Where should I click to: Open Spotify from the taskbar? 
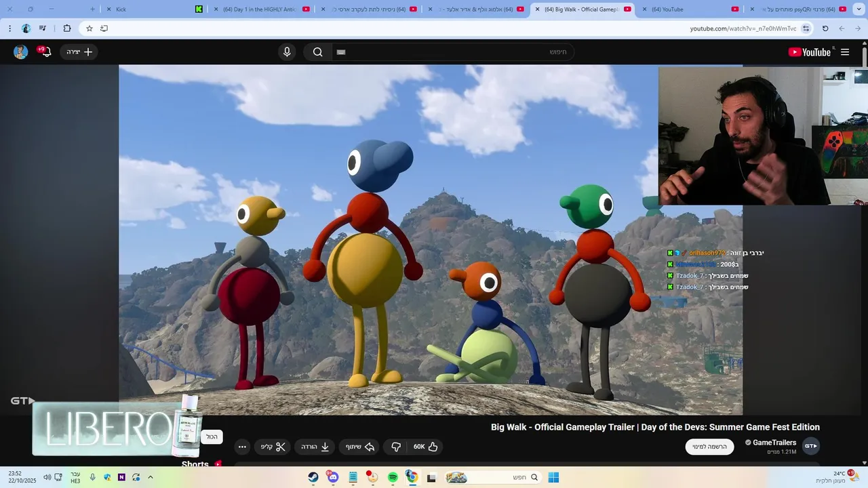tap(393, 477)
